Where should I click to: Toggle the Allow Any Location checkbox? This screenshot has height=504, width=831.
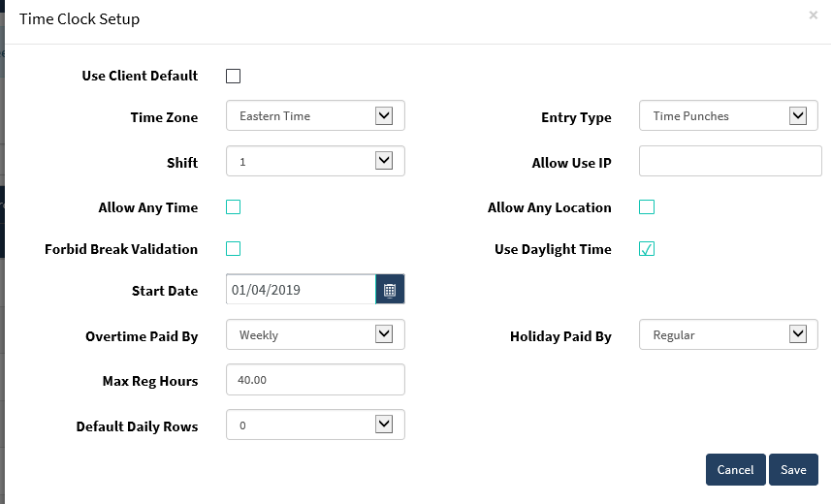(647, 206)
